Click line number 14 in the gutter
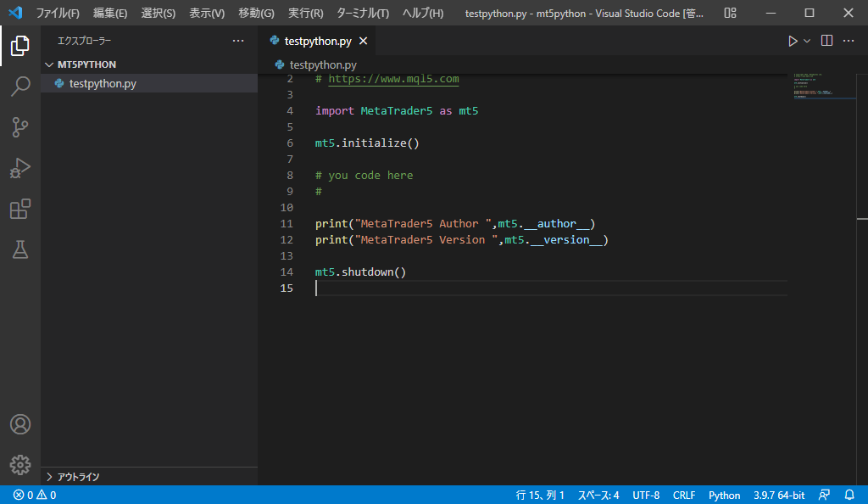Screen dimensions: 868x504 click(x=287, y=272)
